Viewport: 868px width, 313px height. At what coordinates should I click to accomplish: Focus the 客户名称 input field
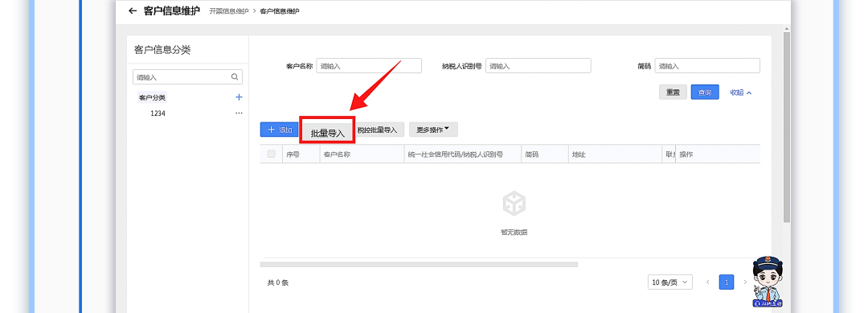coord(369,66)
